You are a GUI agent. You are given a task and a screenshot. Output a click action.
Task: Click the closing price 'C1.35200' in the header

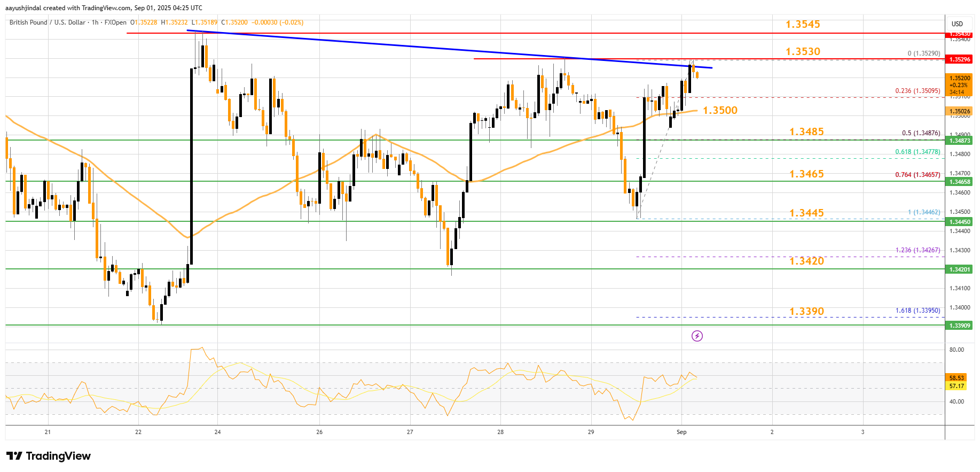tap(235, 22)
